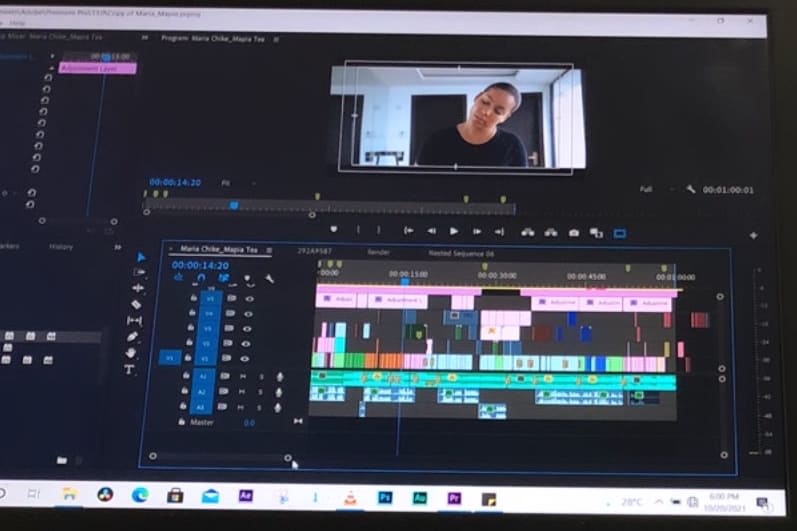Open the Fit zoom level dropdown
The width and height of the screenshot is (797, 531).
(x=229, y=183)
